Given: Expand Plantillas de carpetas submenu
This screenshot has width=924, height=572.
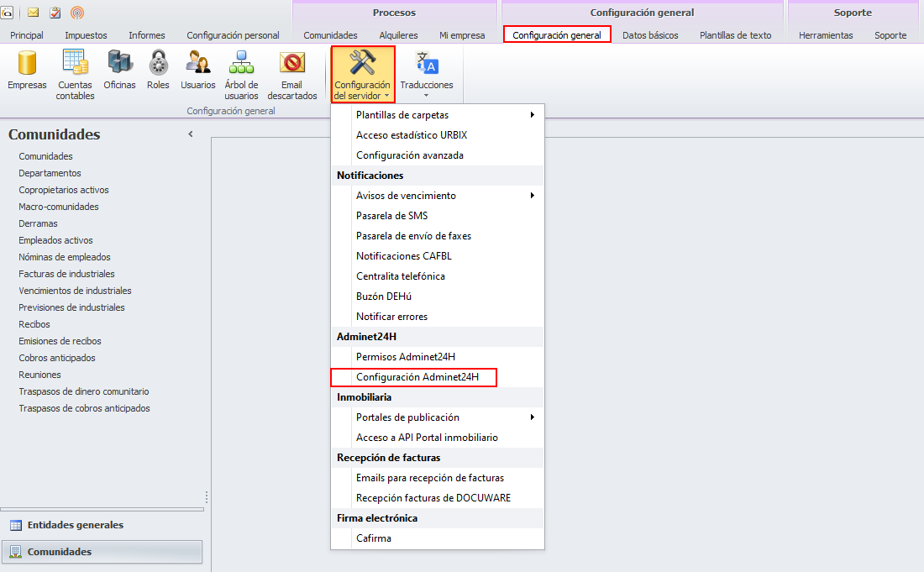Looking at the screenshot, I should (x=532, y=115).
